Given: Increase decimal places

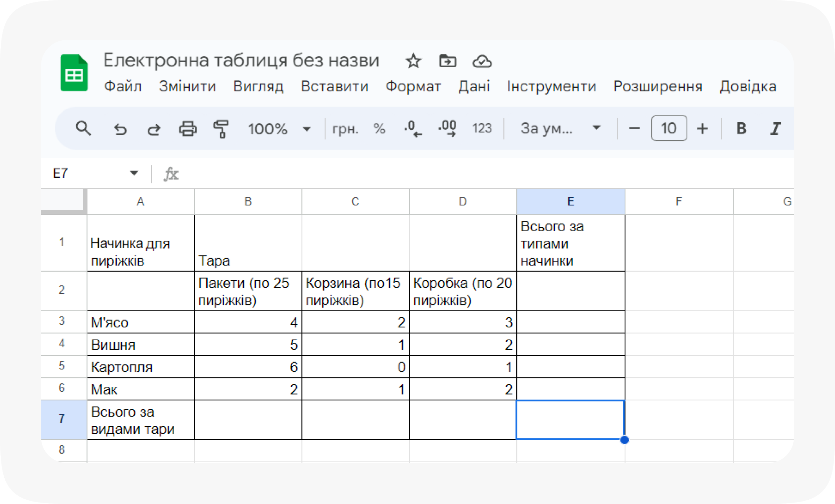Looking at the screenshot, I should tap(447, 129).
